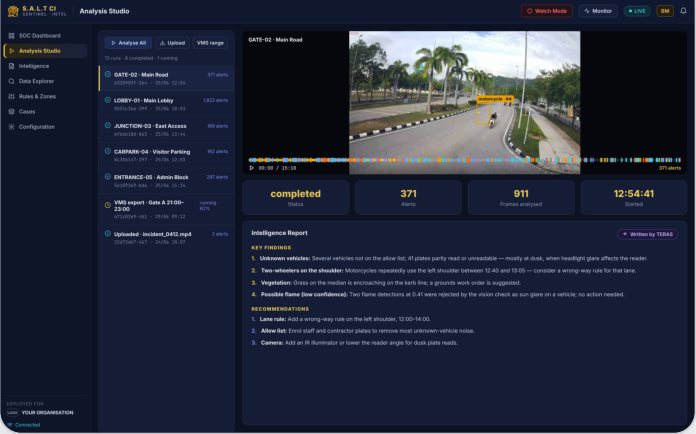
Task: Click the 'Allow list' recommendation
Action: coord(363,331)
